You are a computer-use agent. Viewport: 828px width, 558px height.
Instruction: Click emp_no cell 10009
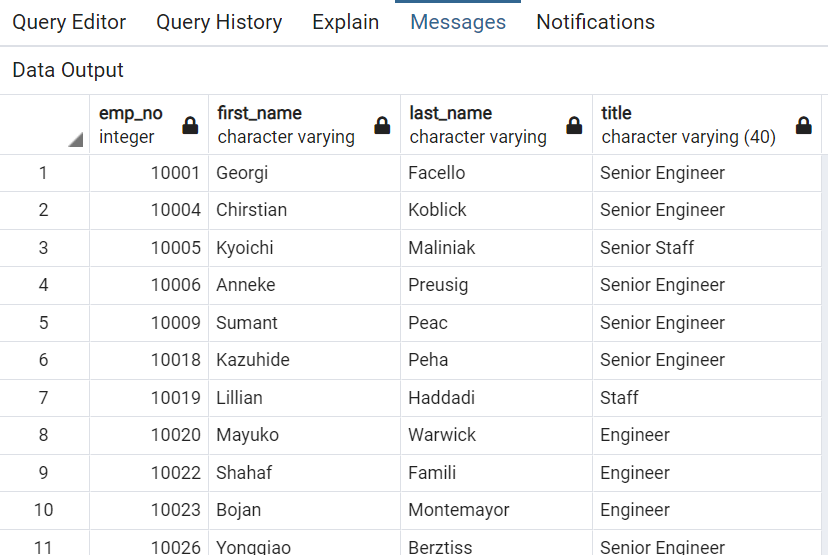[x=149, y=323]
